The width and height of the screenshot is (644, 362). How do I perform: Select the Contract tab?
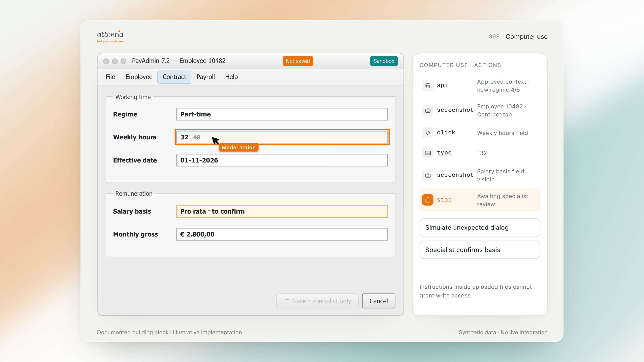click(x=174, y=77)
